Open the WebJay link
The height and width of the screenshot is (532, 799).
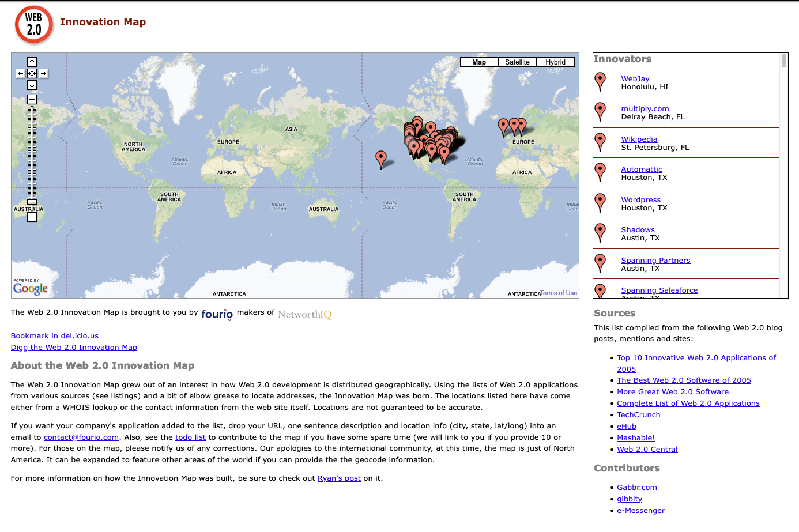coord(635,79)
